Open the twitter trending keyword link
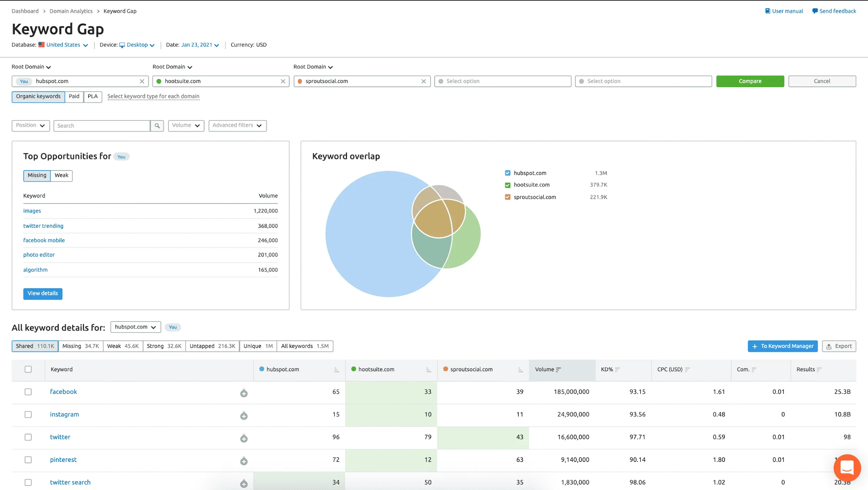868x490 pixels. coord(43,226)
